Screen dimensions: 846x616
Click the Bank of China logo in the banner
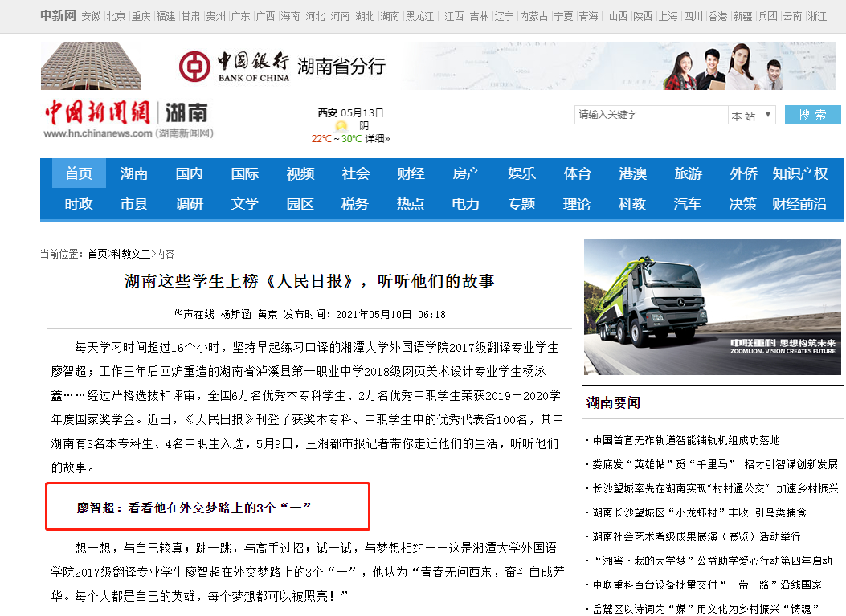(x=194, y=66)
